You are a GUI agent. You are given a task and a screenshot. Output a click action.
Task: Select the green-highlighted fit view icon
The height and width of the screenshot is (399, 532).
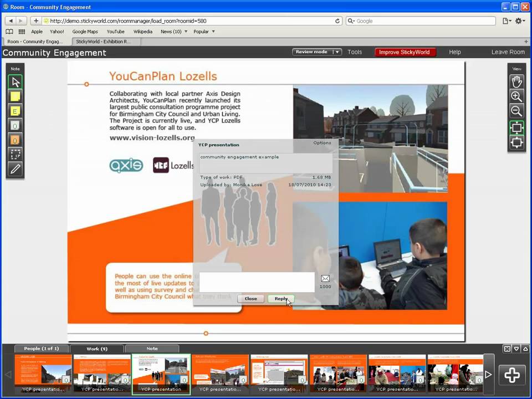516,127
